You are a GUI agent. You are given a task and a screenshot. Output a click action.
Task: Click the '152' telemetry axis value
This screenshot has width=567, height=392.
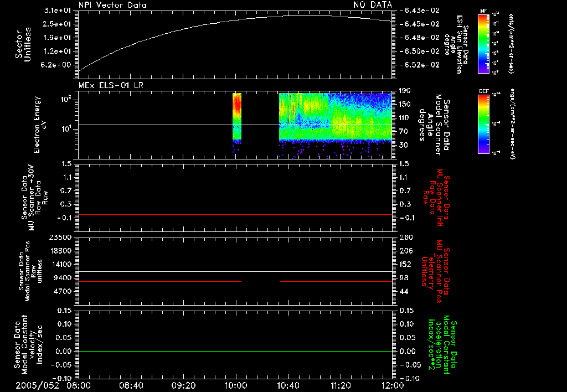[406, 264]
